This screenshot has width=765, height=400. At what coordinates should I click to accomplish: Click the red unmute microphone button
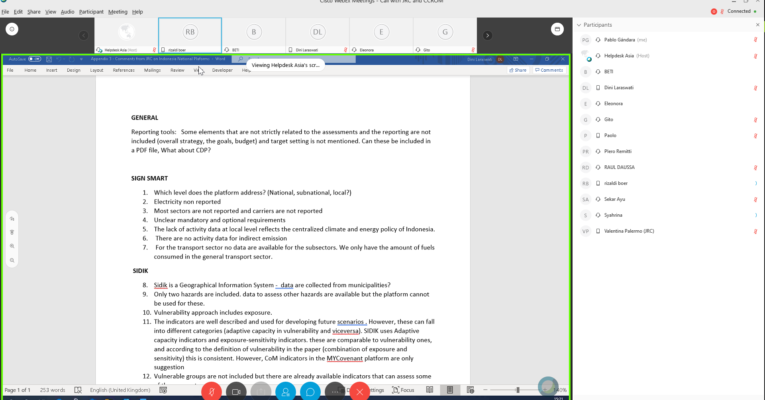coord(211,390)
